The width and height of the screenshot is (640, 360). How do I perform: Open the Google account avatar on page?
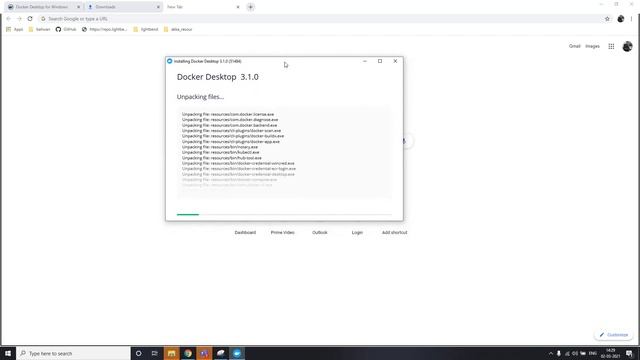(627, 47)
